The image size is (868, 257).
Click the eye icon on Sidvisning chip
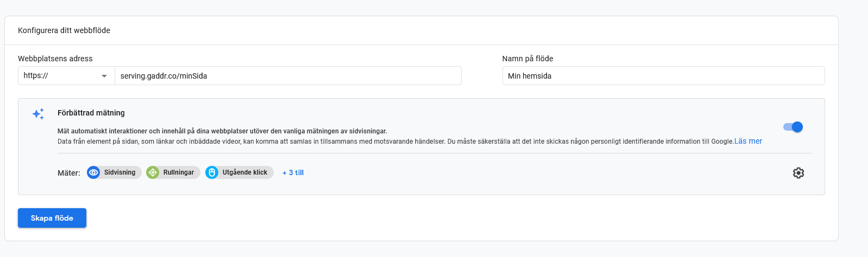93,172
